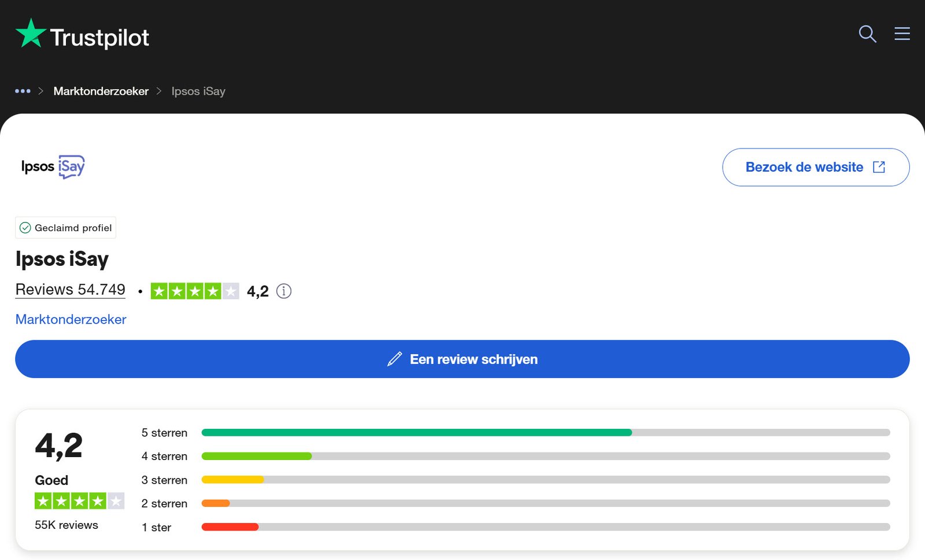Click the Geclaimd profiel badge

[66, 228]
